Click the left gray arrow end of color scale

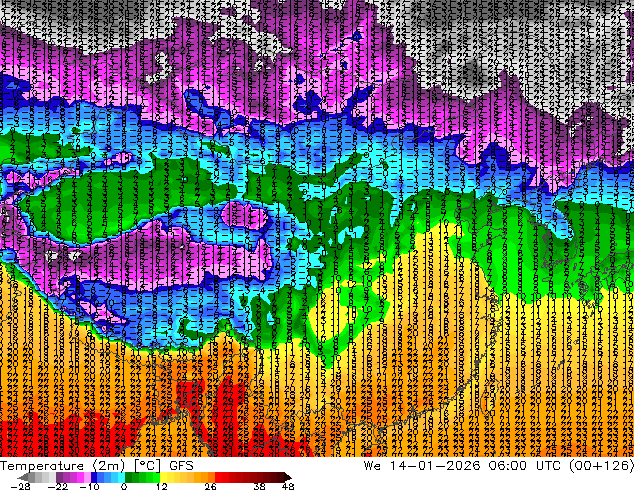(23, 477)
